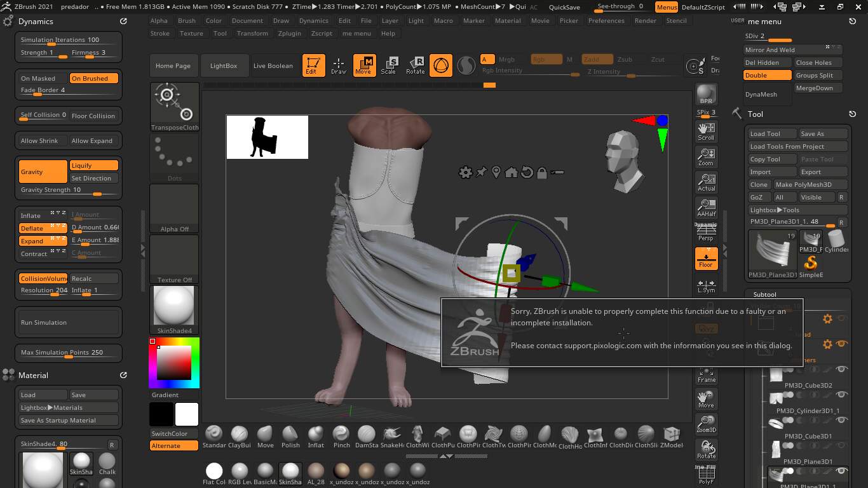Activate Edit mode button
The height and width of the screenshot is (488, 868).
coord(313,65)
